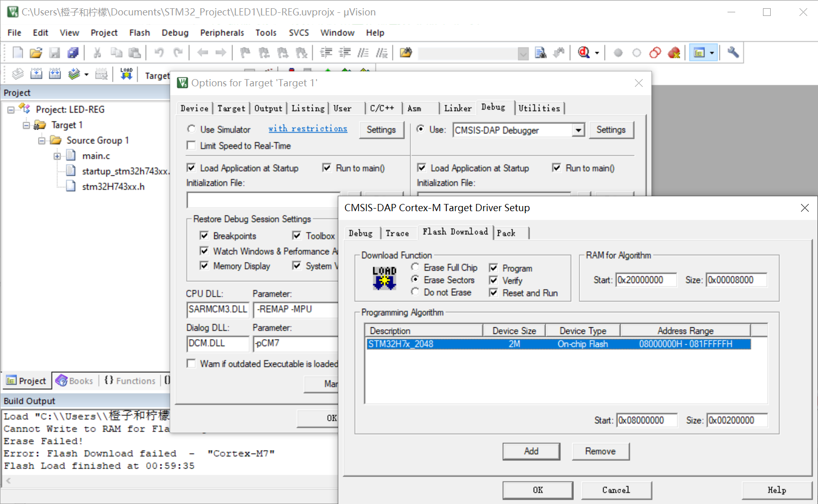Click RAM for Algorithm Start field
818x504 pixels.
click(x=646, y=280)
